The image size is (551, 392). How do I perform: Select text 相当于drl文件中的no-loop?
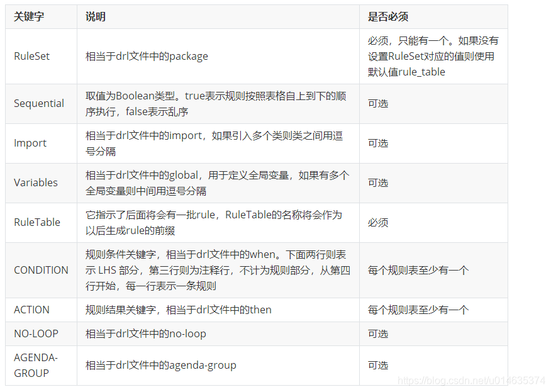(146, 334)
